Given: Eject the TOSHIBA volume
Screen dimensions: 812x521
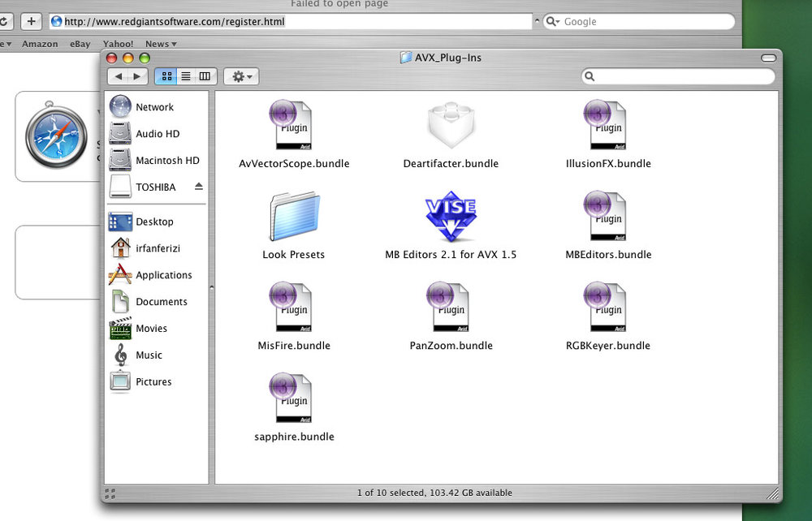Looking at the screenshot, I should tap(199, 187).
